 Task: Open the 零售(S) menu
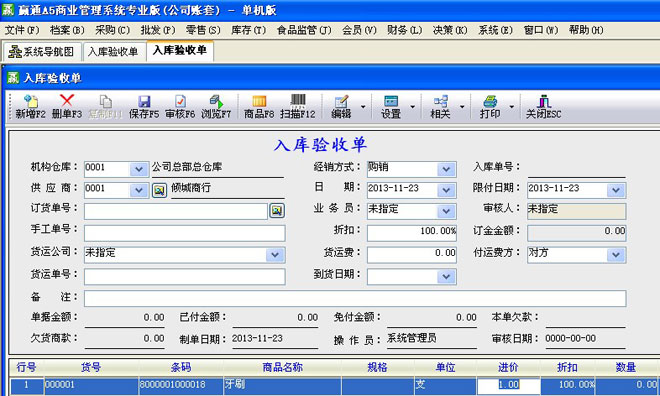(x=203, y=30)
